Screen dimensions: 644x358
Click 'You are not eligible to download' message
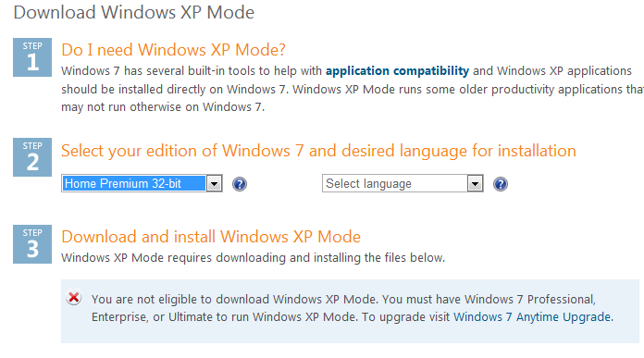tap(352, 308)
